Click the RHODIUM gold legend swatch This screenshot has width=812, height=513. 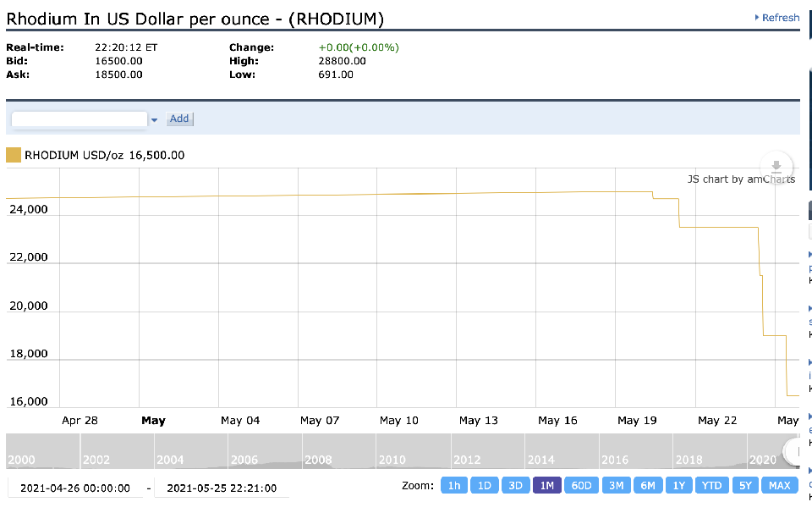pos(14,155)
